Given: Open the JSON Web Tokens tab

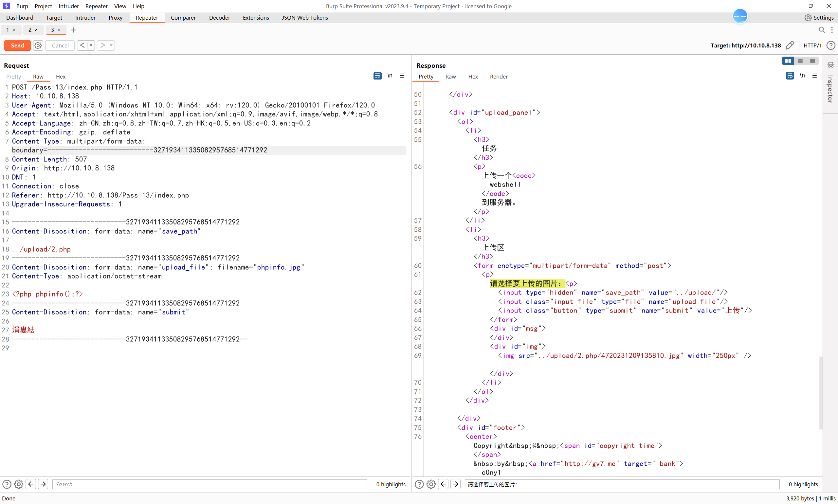Looking at the screenshot, I should coord(305,18).
